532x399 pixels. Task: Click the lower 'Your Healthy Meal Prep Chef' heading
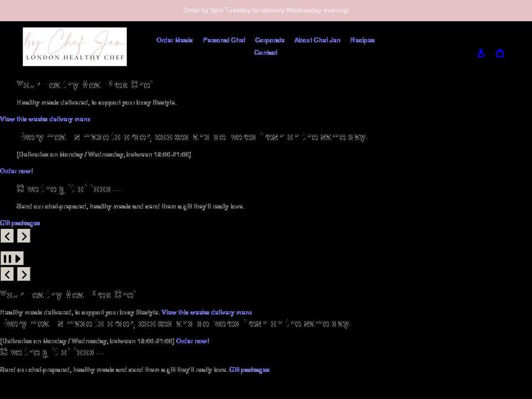coord(68,294)
